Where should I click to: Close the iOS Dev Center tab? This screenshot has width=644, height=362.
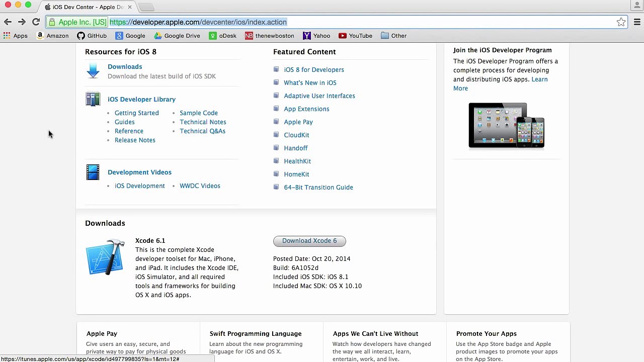coord(130,7)
